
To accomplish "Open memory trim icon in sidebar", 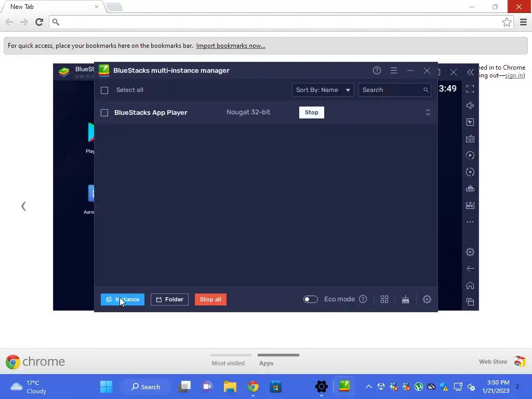I will [x=470, y=189].
